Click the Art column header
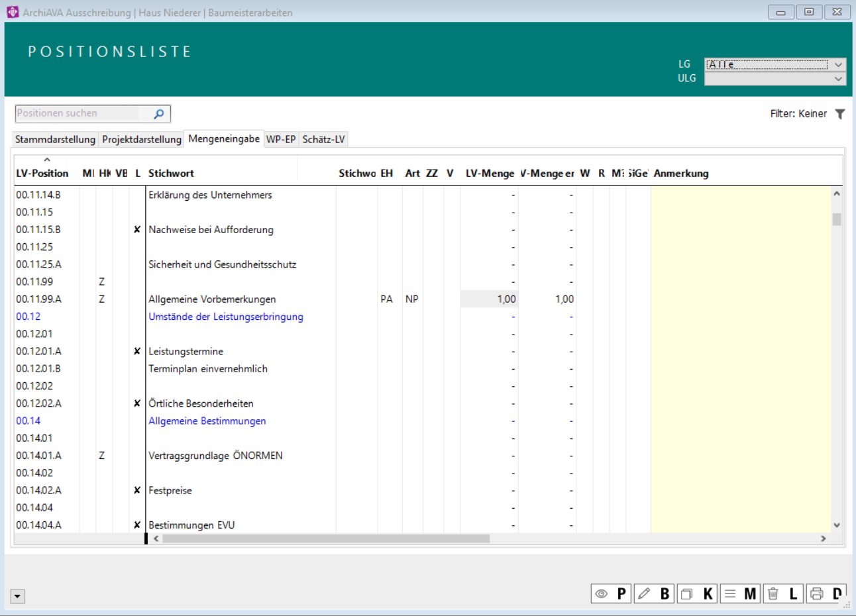This screenshot has height=616, width=856. tap(413, 174)
